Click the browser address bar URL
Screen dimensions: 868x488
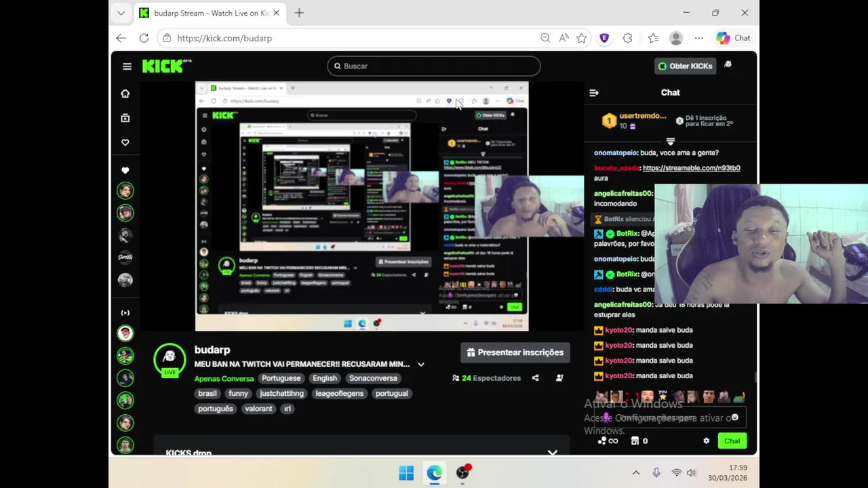(x=224, y=38)
